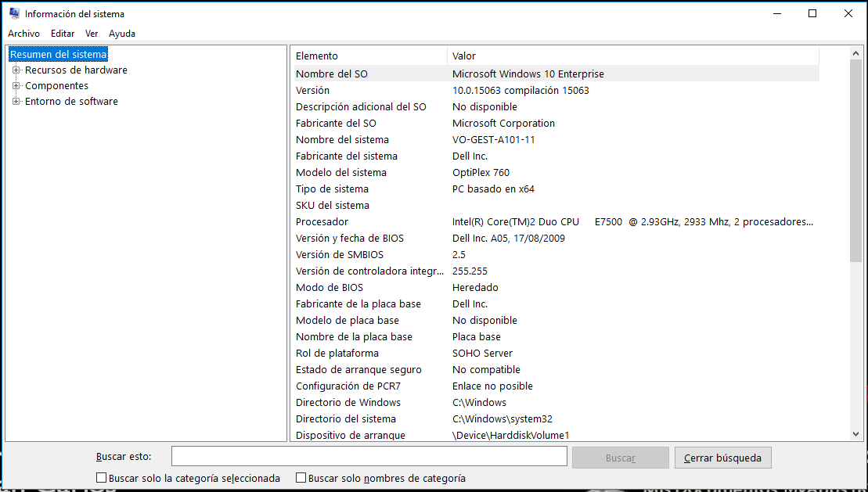Open the Archivo menu
Screen dimensions: 868x492
pyautogui.click(x=23, y=34)
